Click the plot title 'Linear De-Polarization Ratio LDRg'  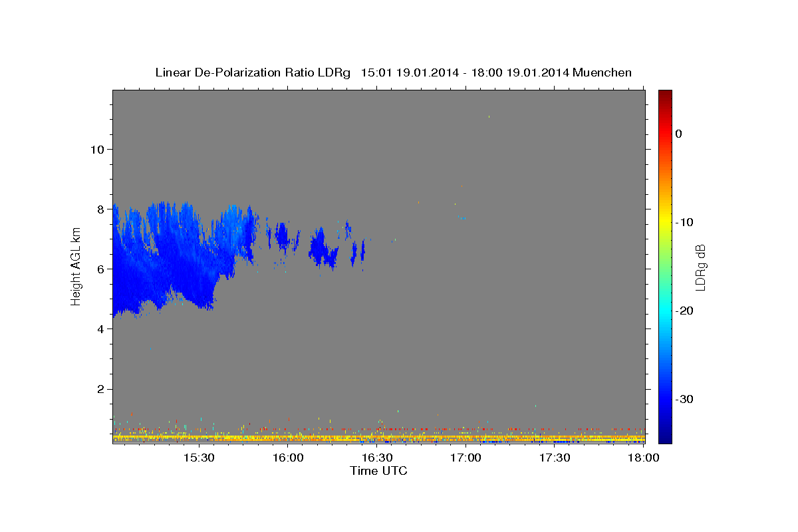(x=252, y=72)
